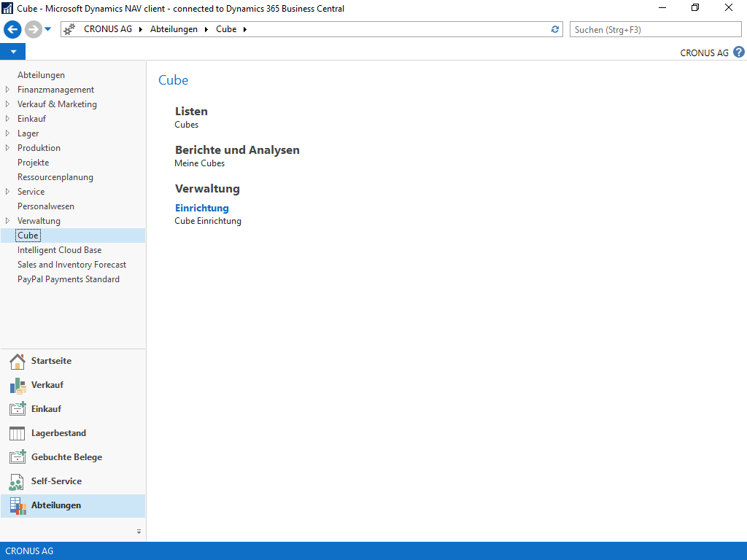Expand the Produktion tree node
This screenshot has width=747, height=560.
[x=7, y=147]
